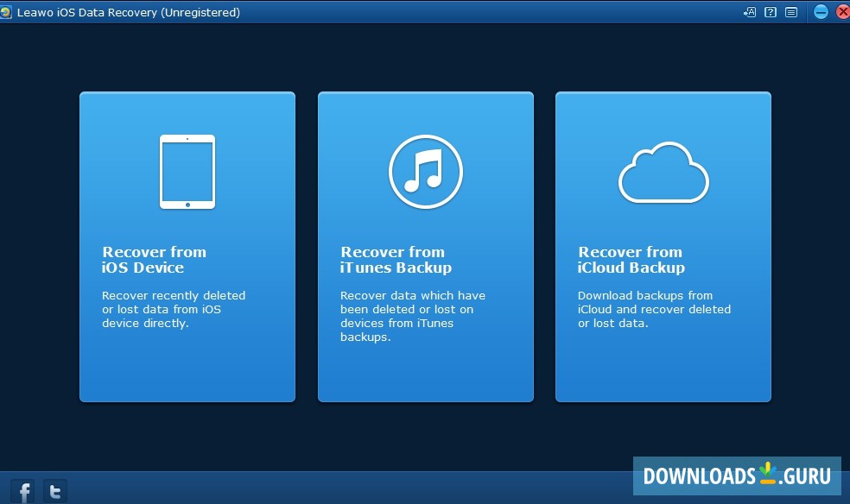Open the Facebook share icon
850x504 pixels.
pyautogui.click(x=23, y=492)
